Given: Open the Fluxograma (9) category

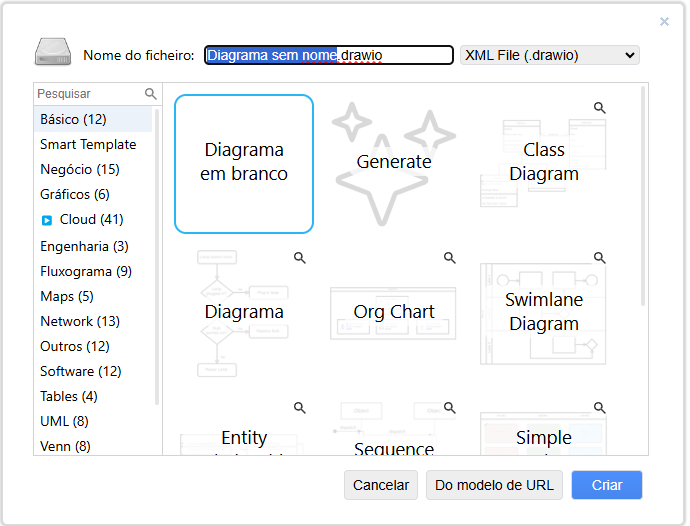Looking at the screenshot, I should 85,271.
